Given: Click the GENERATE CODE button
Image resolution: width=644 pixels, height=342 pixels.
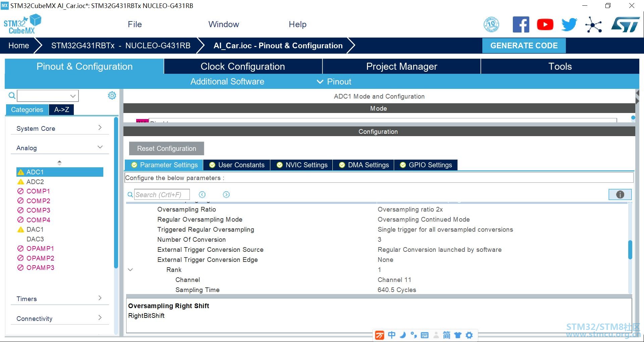Looking at the screenshot, I should (524, 46).
